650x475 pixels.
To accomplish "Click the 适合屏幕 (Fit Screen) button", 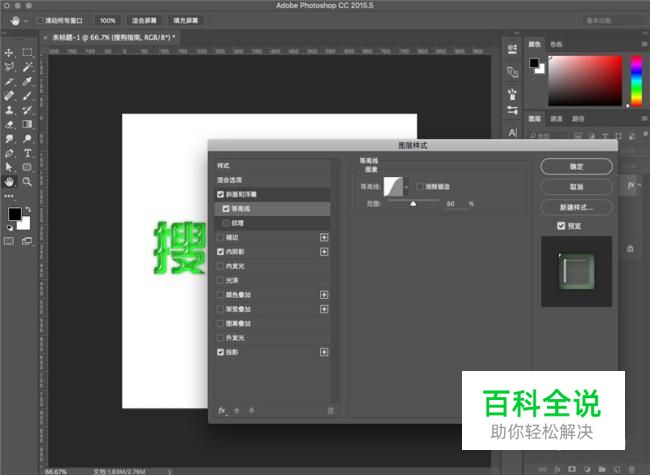I will coord(144,20).
